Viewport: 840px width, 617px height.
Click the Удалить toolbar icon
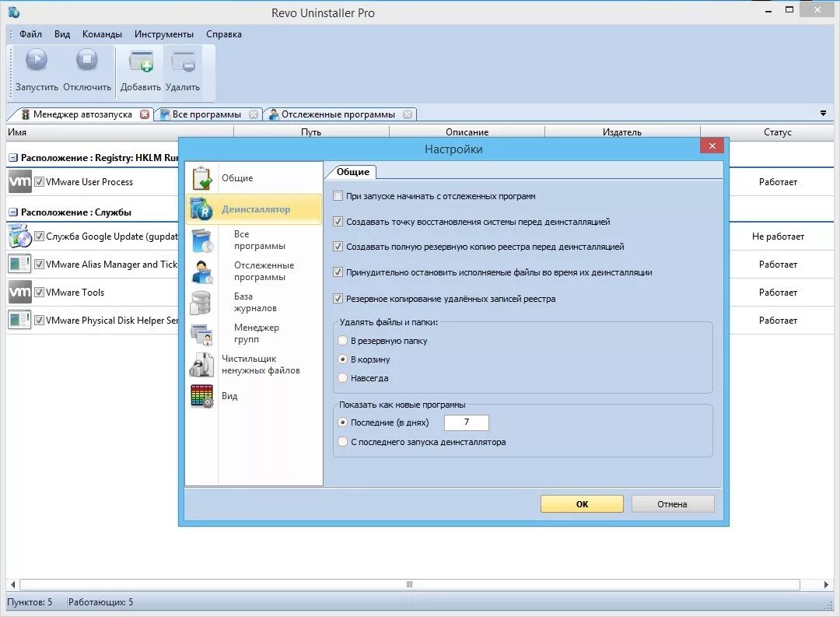[x=184, y=61]
